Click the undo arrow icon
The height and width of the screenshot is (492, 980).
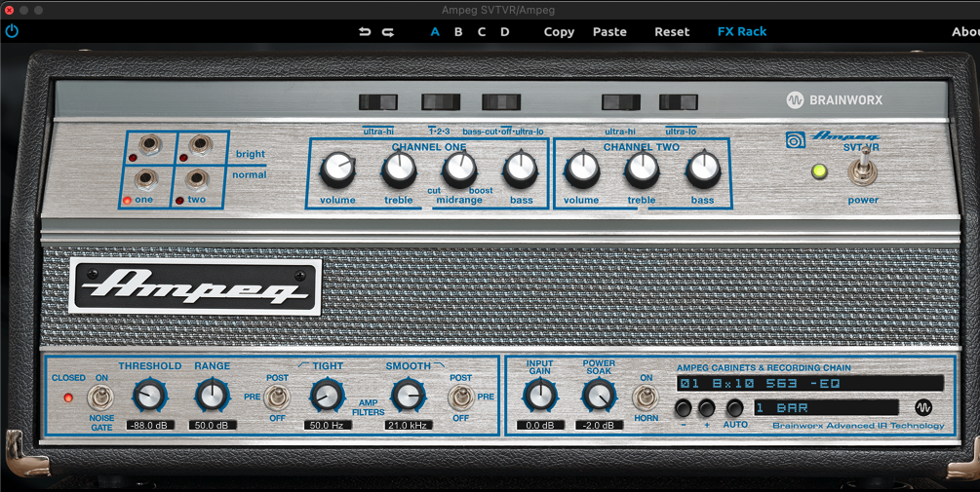365,32
